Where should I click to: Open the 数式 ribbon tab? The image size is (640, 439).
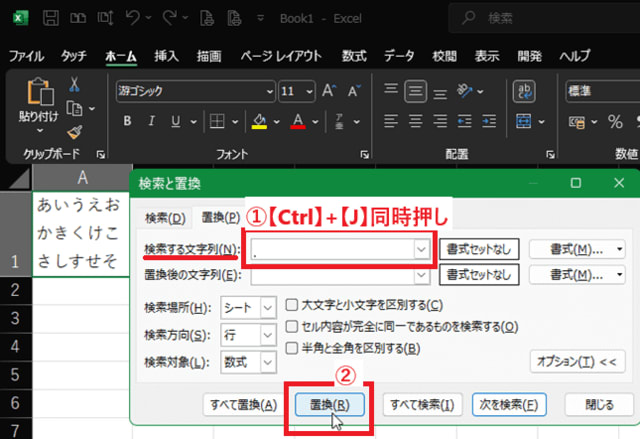point(353,56)
